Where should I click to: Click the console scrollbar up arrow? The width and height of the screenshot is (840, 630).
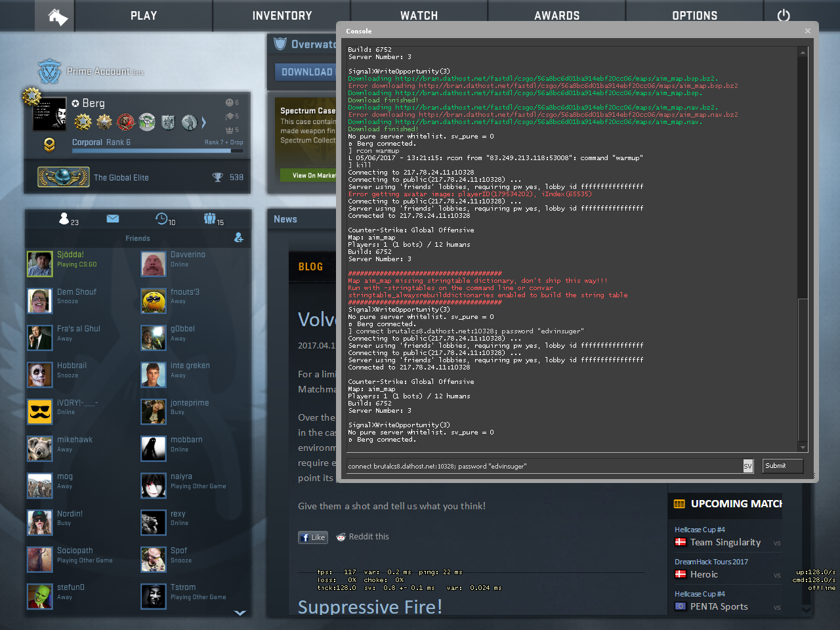click(803, 52)
